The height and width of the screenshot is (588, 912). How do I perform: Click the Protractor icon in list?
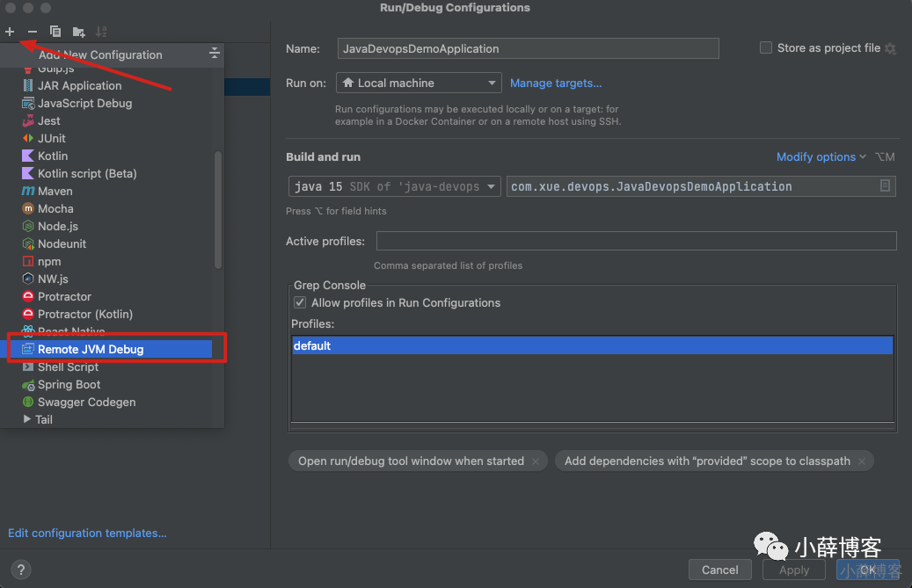[28, 296]
